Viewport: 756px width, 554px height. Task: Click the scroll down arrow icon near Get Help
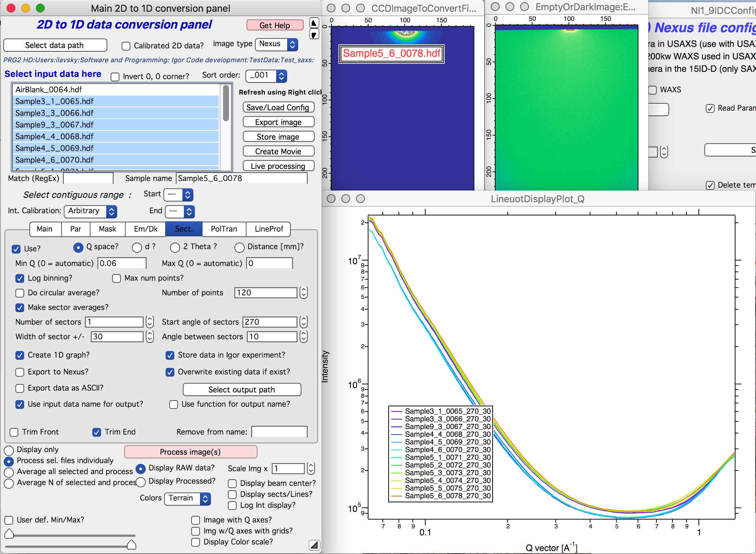pos(314,35)
